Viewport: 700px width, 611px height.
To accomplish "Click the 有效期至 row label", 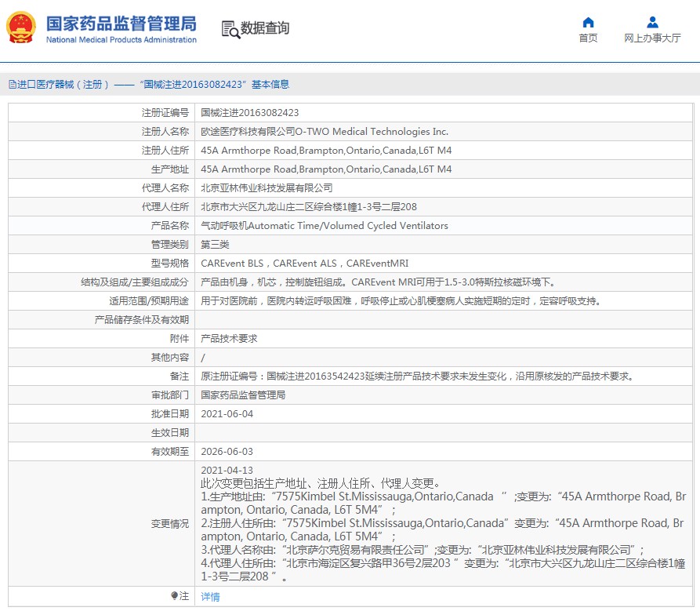I will coord(170,452).
